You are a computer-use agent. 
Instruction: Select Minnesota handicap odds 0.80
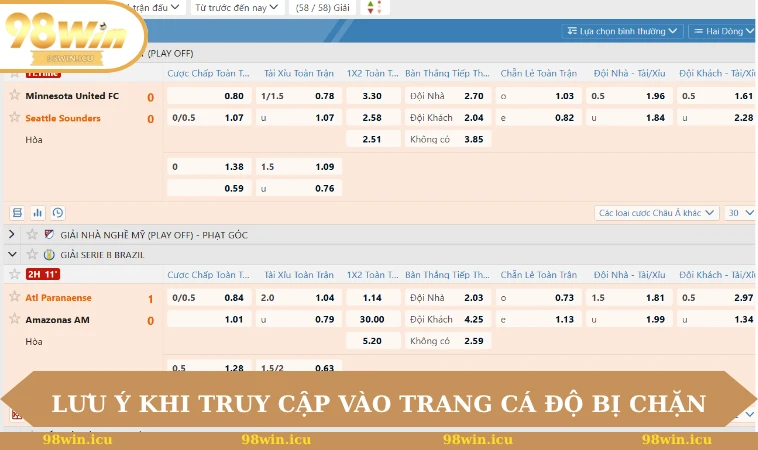pos(209,96)
